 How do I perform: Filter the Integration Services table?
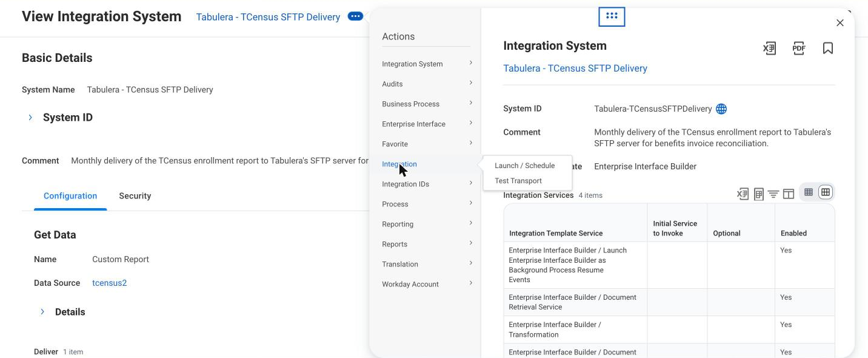(773, 194)
